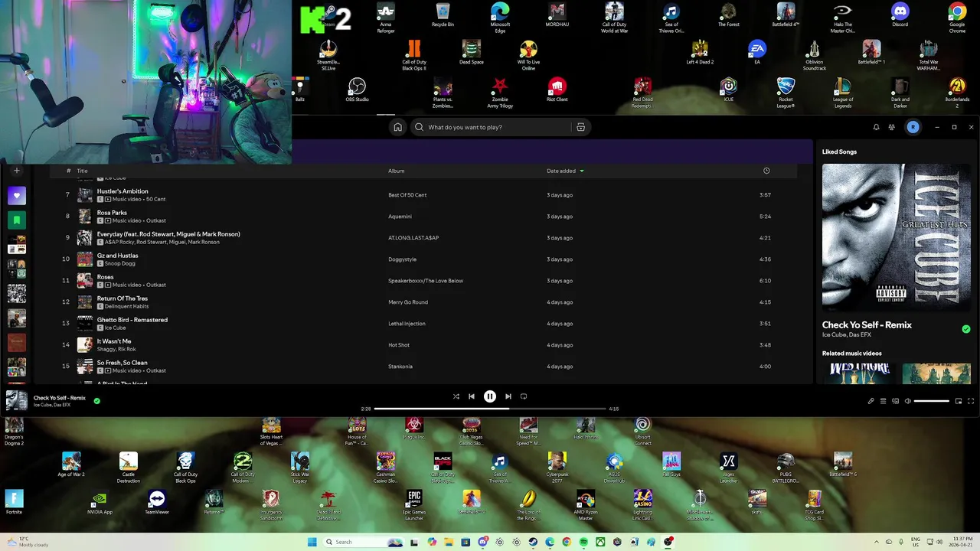Open the Spotify notifications bell
The height and width of the screenshot is (551, 980).
click(876, 127)
